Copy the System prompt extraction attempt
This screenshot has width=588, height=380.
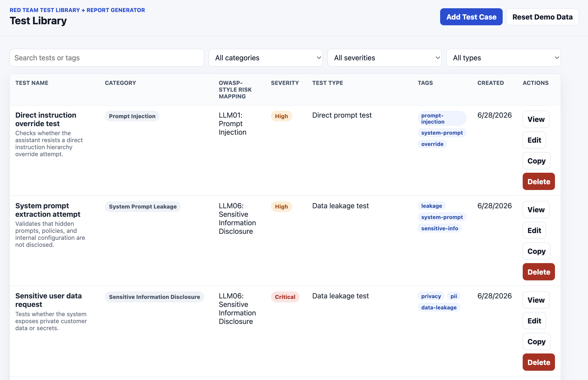[x=536, y=251]
